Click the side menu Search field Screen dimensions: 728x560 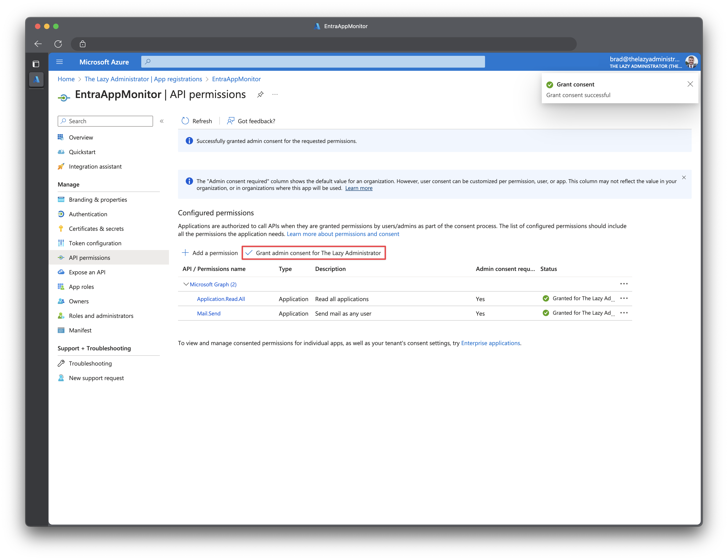pyautogui.click(x=105, y=121)
